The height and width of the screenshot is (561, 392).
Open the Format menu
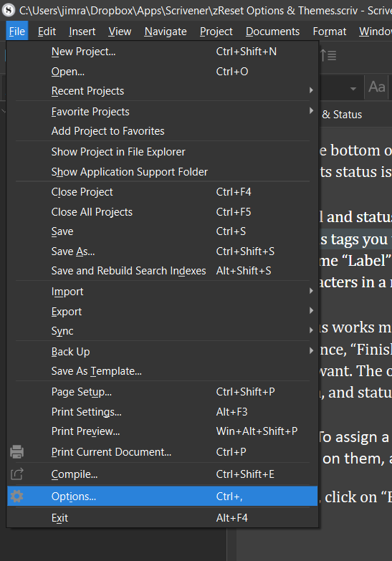pos(330,32)
